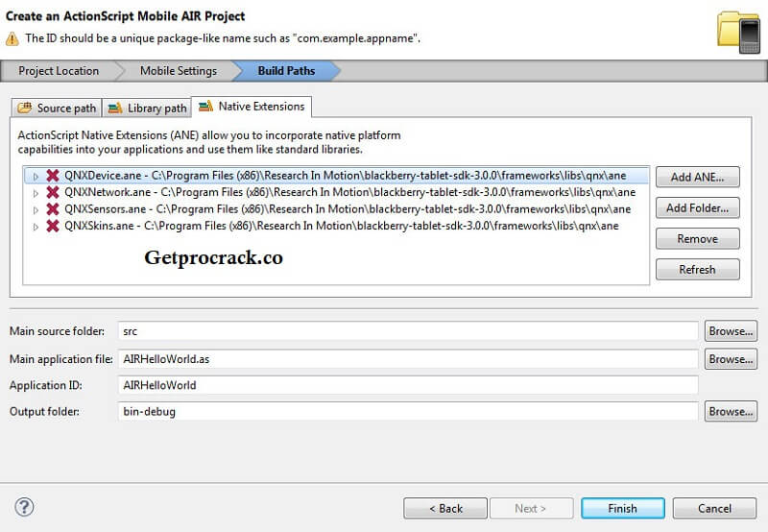This screenshot has height=532, width=768.
Task: Go to the Project Location step
Action: click(59, 71)
